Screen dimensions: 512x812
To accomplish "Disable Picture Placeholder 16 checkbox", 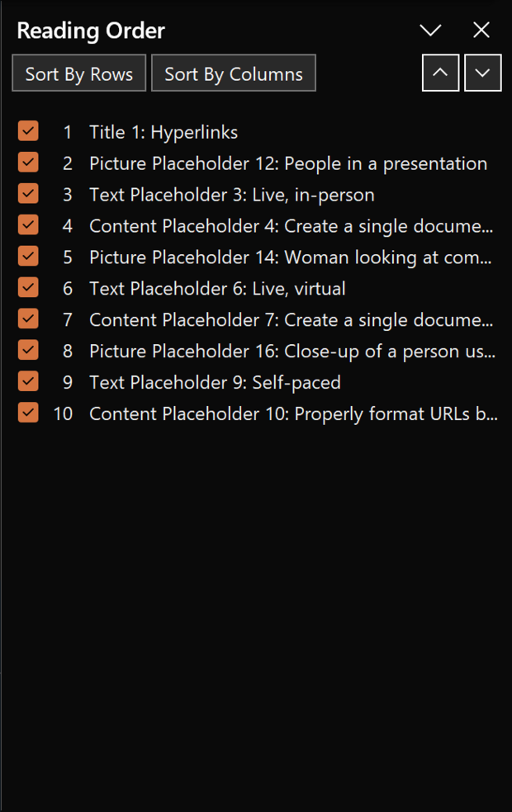I will pyautogui.click(x=28, y=351).
